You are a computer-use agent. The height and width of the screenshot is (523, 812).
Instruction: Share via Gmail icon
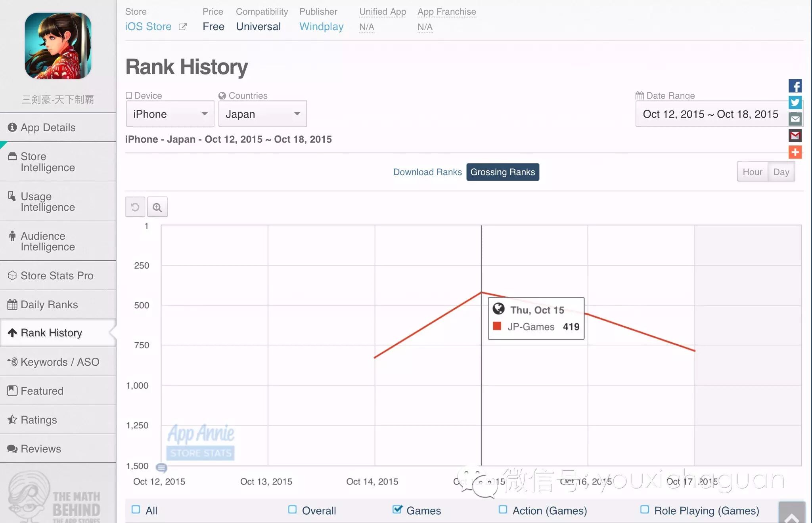tap(795, 136)
